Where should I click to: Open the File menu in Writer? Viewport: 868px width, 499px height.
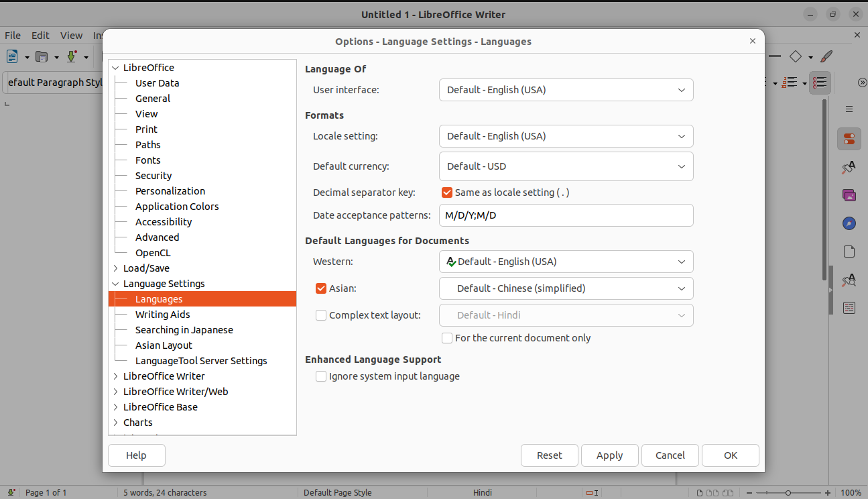click(x=13, y=36)
